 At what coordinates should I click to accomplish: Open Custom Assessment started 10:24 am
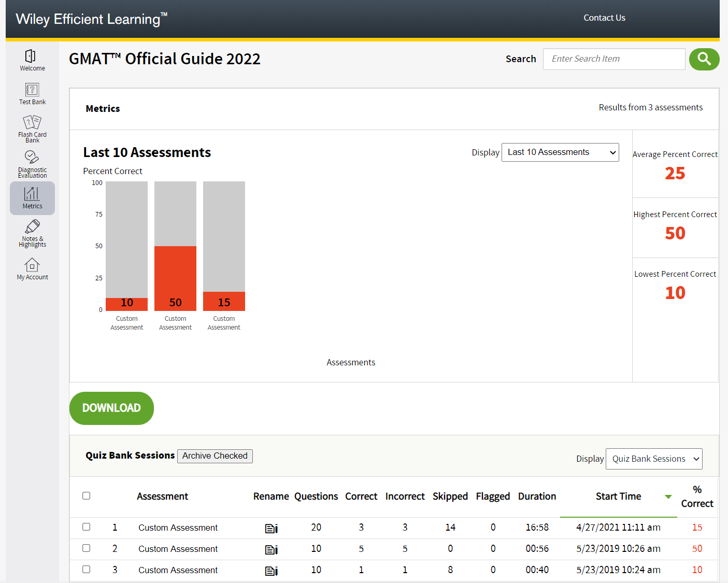coord(178,570)
